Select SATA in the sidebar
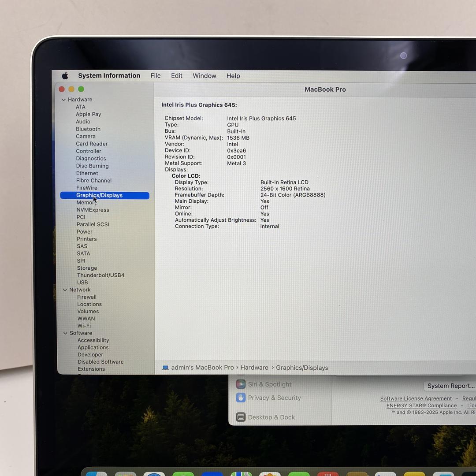 [x=83, y=253]
